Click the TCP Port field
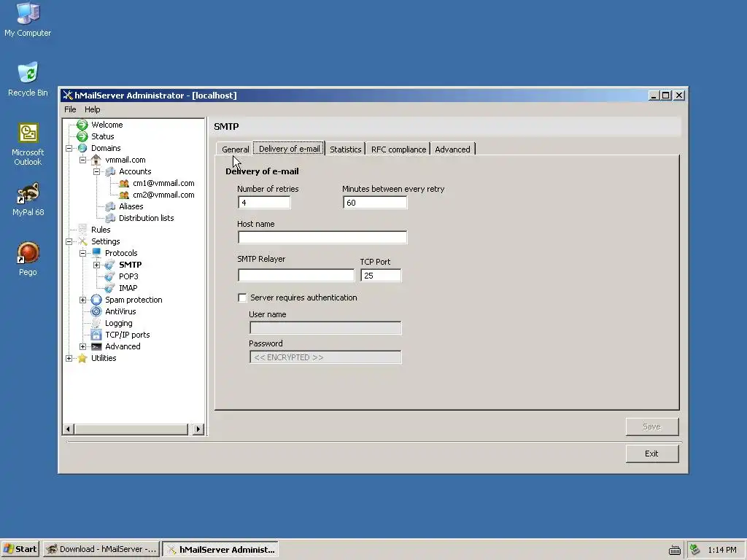 [x=381, y=275]
